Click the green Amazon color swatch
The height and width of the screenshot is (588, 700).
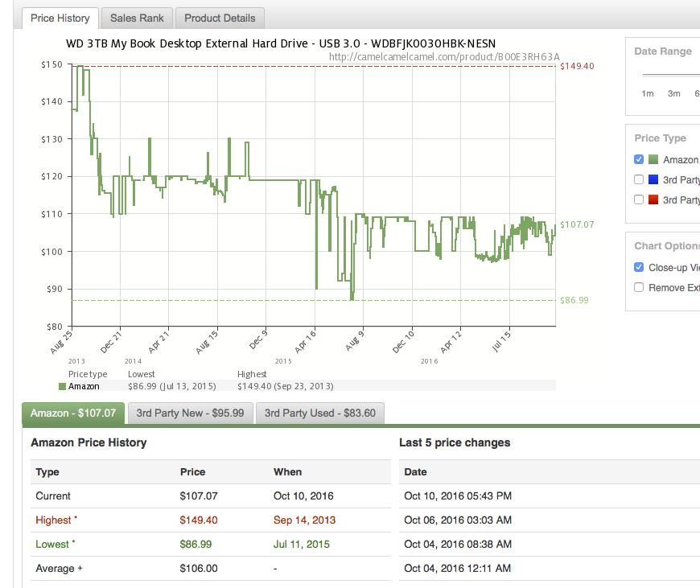(653, 159)
